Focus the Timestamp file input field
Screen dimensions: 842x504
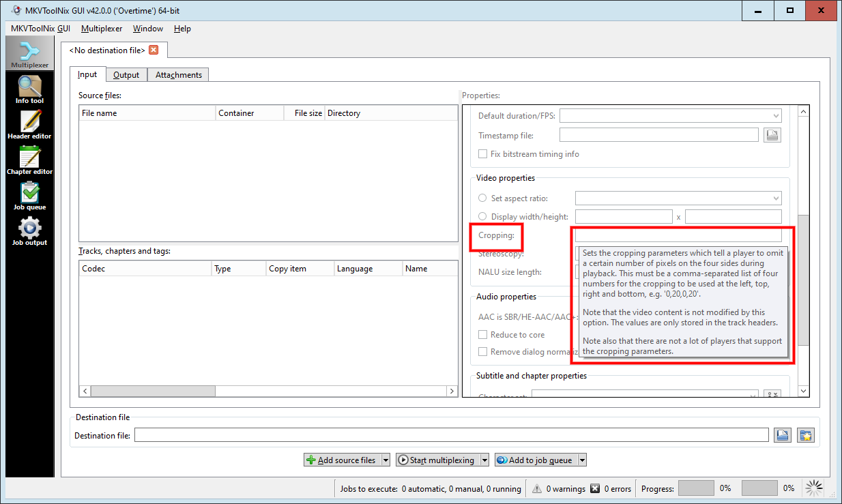point(659,135)
